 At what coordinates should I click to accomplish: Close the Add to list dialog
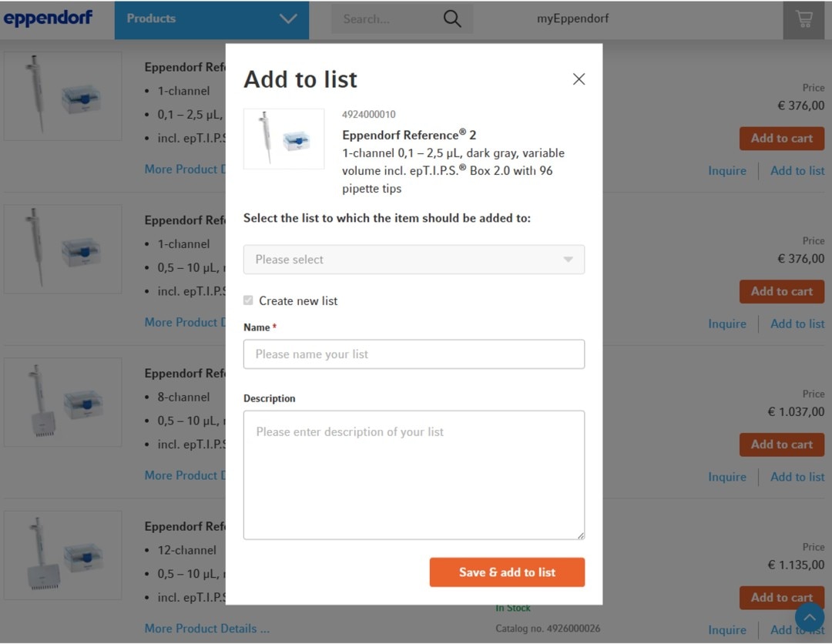(x=579, y=79)
